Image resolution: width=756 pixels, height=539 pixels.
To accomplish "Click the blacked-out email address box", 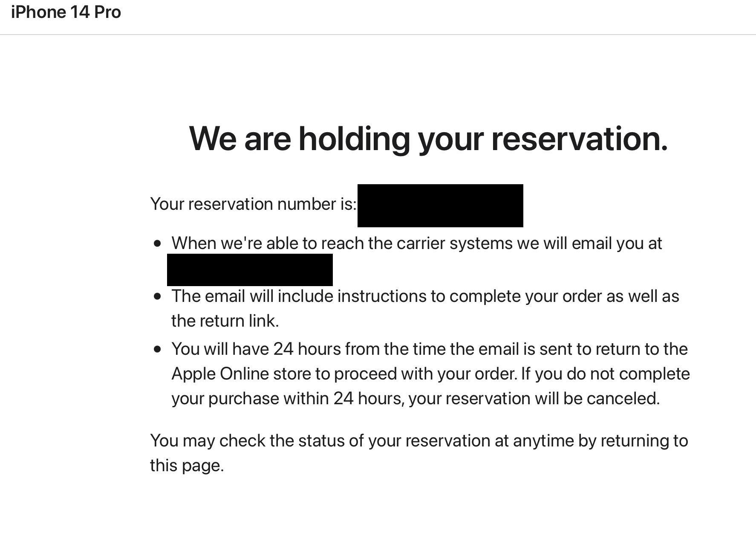I will pos(250,270).
